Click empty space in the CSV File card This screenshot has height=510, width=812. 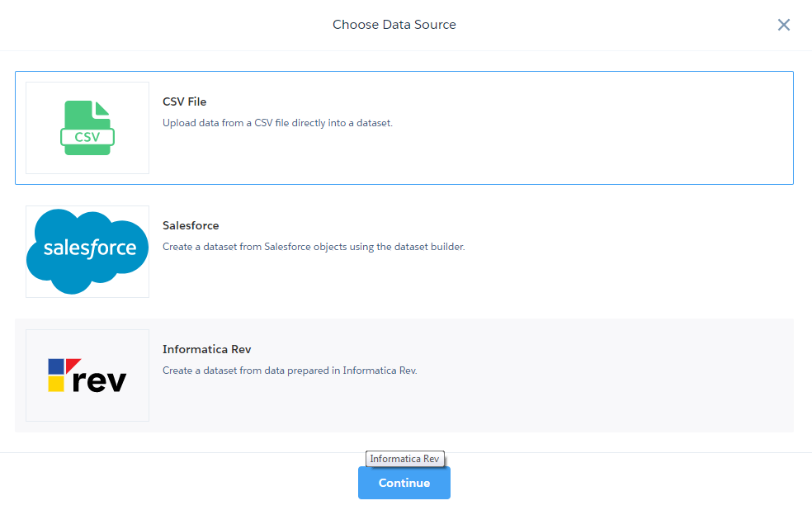click(x=578, y=149)
